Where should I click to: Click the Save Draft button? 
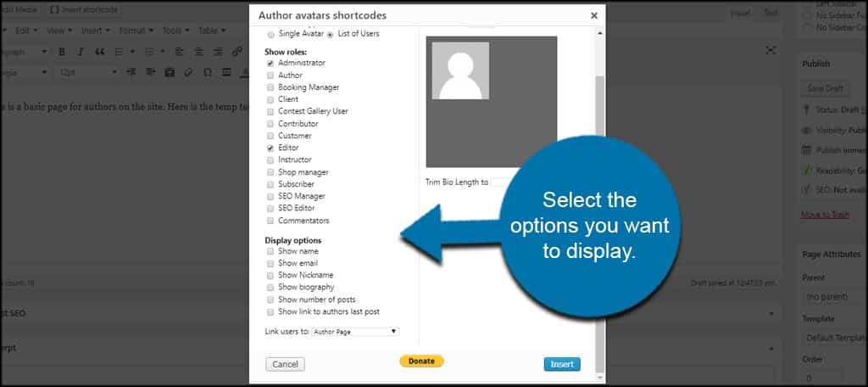pyautogui.click(x=825, y=88)
